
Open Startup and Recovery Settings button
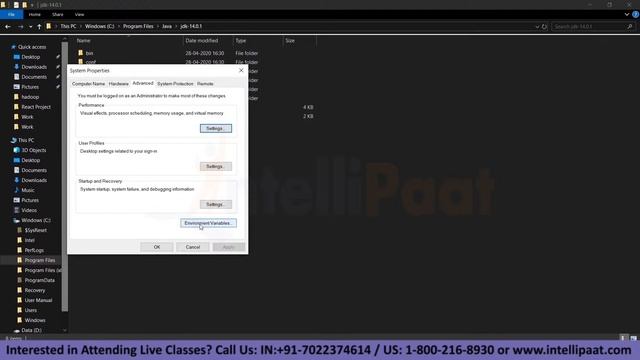point(216,204)
